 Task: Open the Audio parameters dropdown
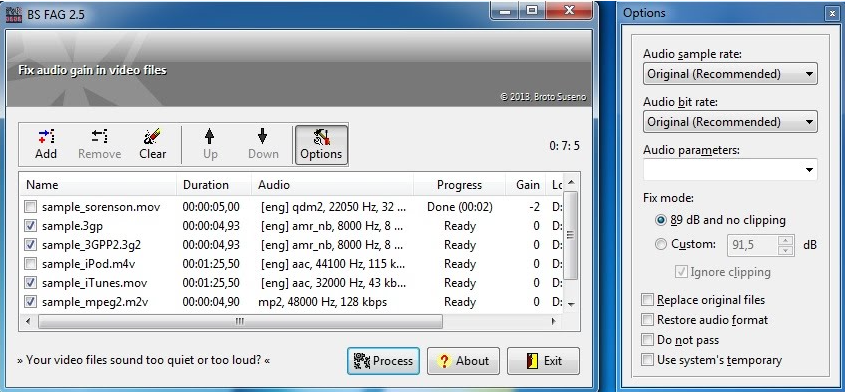click(x=730, y=169)
